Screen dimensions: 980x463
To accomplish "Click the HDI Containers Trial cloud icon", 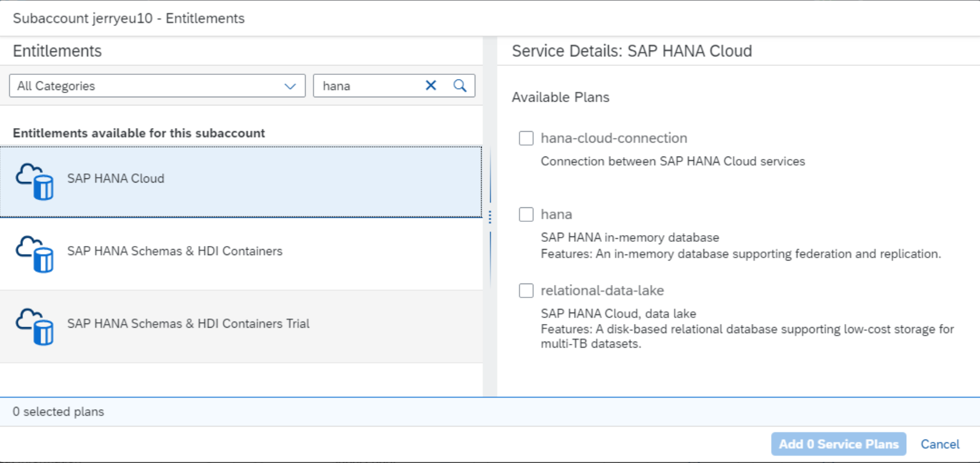I will 34,326.
